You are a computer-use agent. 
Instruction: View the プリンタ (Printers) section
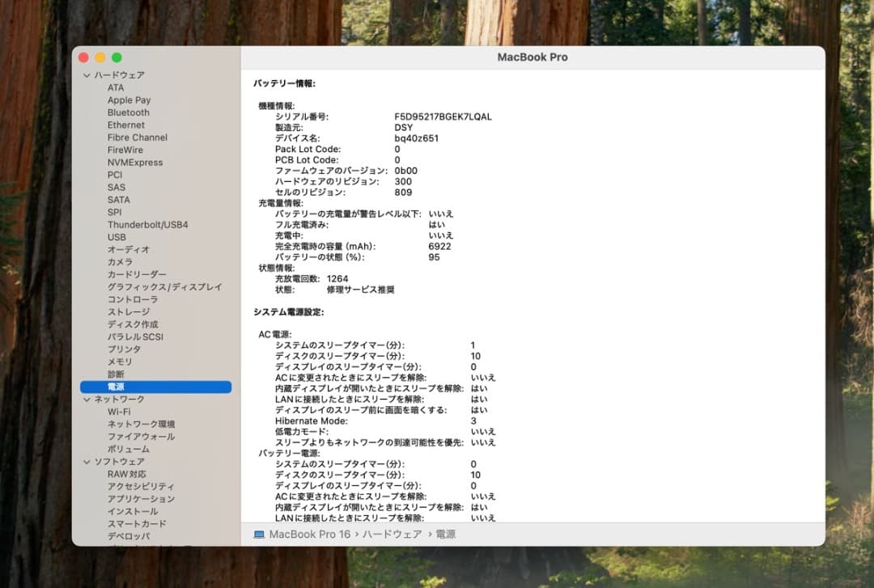click(124, 349)
